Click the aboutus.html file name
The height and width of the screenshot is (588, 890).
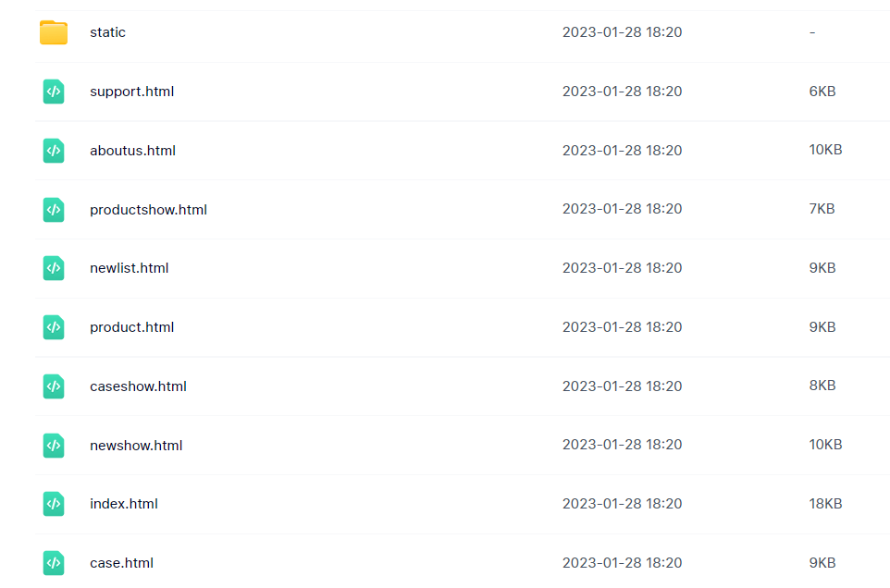(133, 151)
